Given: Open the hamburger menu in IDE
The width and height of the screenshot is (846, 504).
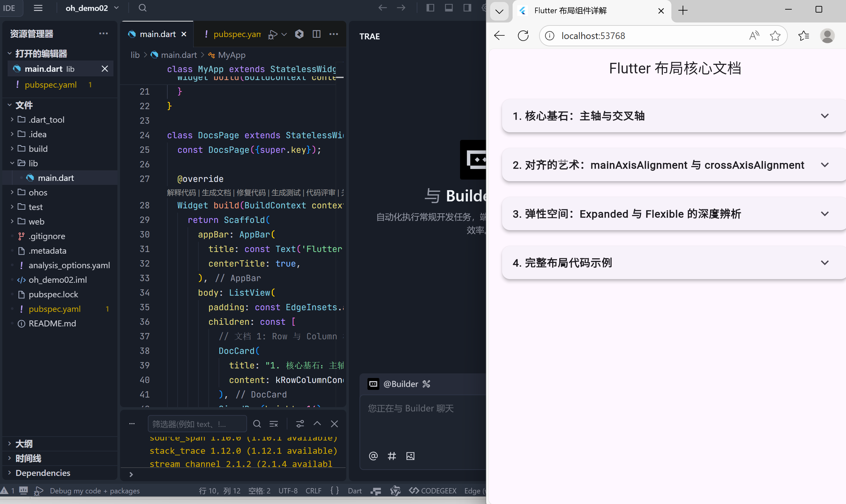Looking at the screenshot, I should pos(38,8).
